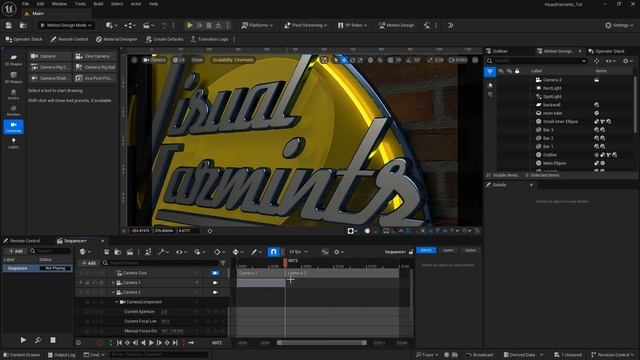
Task: Open the Tools menu
Action: [x=80, y=4]
